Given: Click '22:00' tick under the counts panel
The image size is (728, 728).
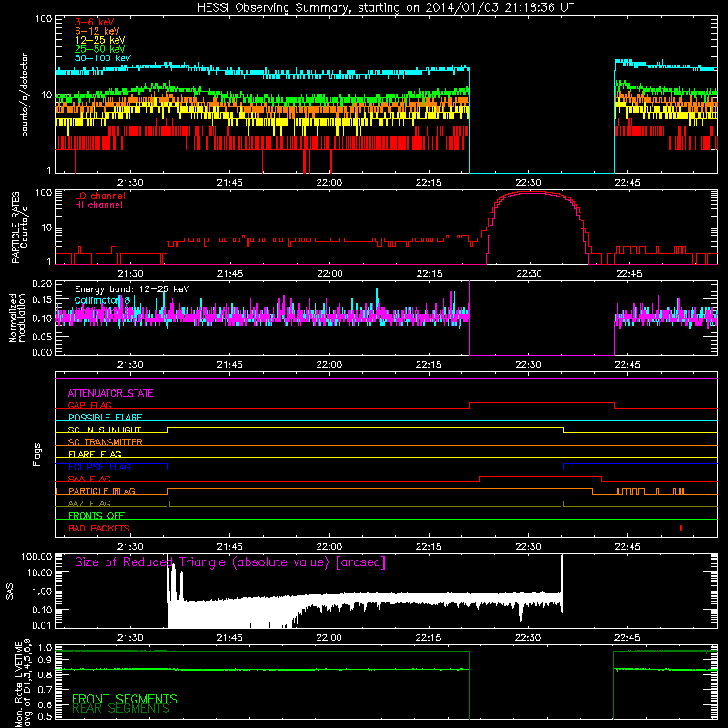Looking at the screenshot, I should 329,183.
